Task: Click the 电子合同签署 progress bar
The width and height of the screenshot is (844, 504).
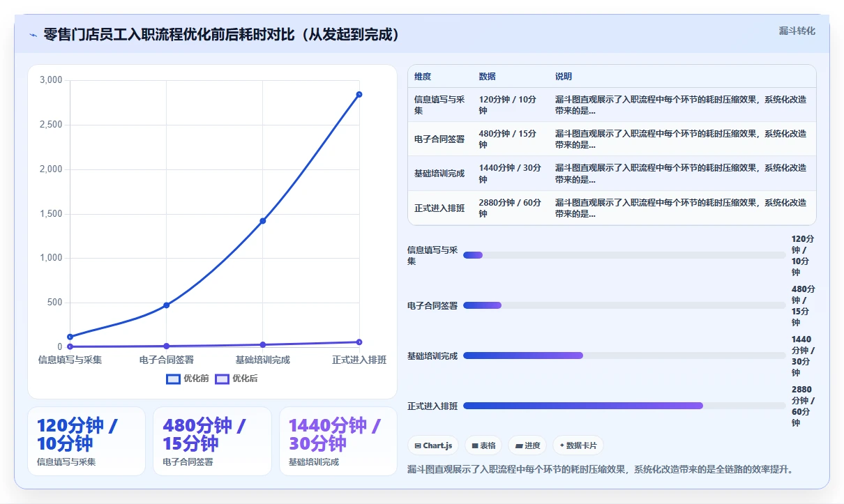Action: click(x=624, y=305)
